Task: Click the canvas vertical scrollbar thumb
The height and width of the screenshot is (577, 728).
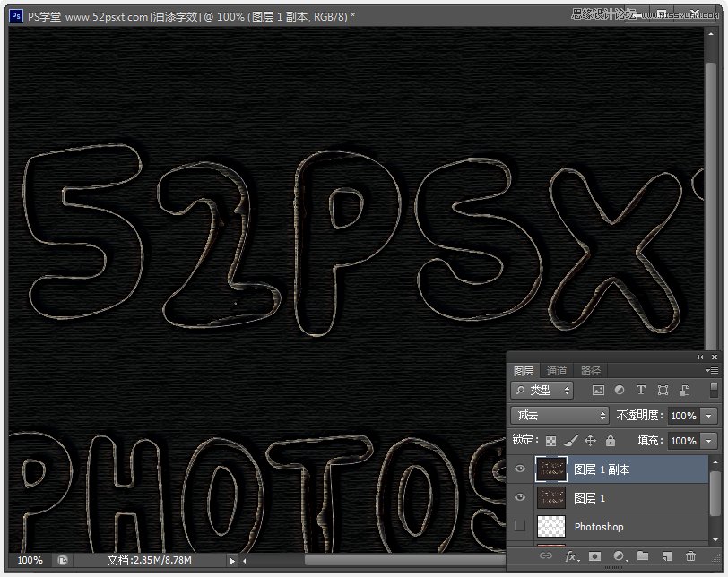Action: coord(710,206)
